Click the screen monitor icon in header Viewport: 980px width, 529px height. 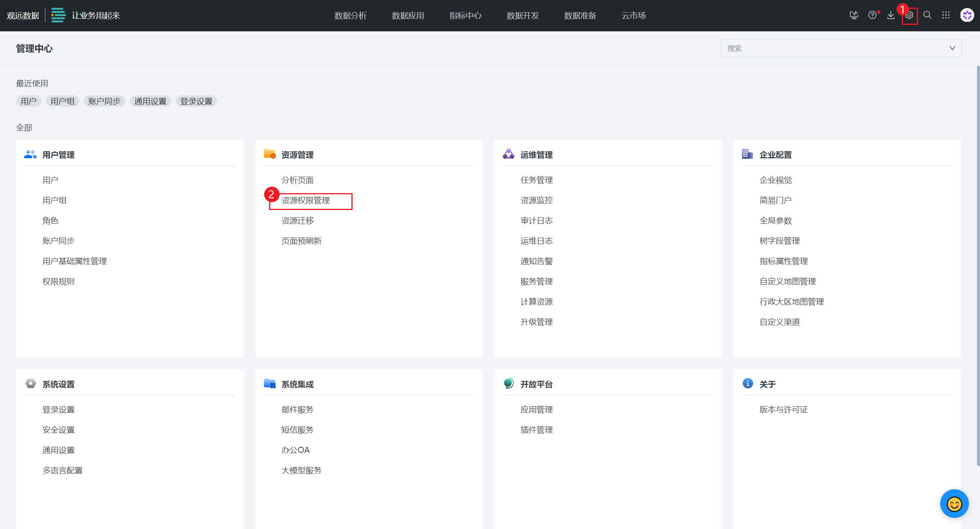(854, 15)
